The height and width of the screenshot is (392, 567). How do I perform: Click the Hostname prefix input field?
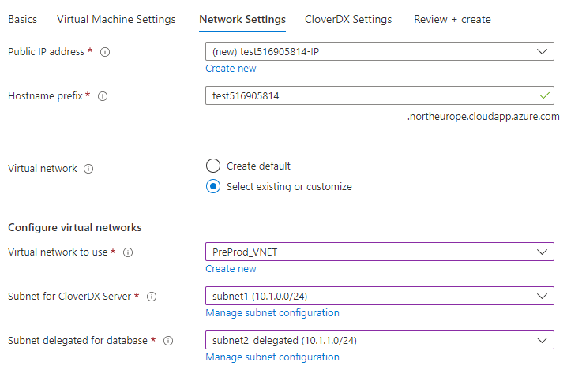380,95
